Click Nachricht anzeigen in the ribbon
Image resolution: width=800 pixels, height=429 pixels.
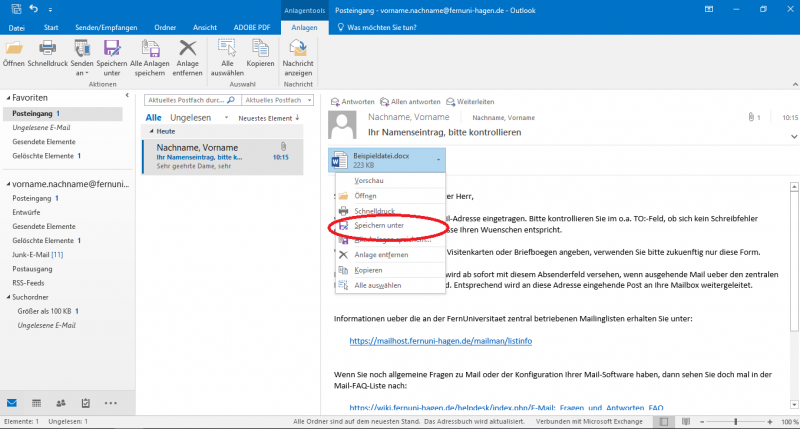(x=298, y=58)
